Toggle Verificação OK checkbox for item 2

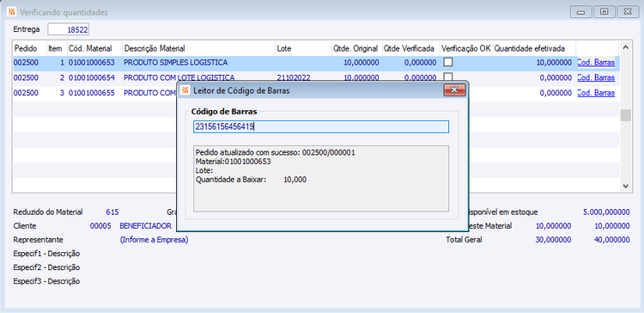coord(448,77)
